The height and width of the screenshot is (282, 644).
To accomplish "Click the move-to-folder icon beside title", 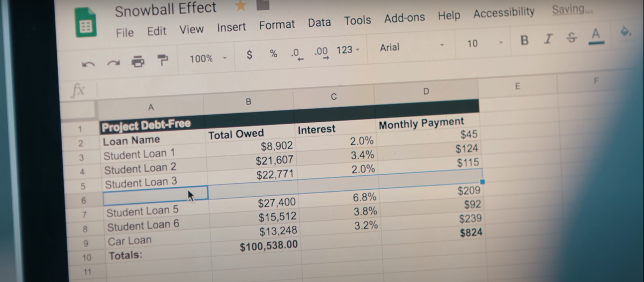I will pyautogui.click(x=262, y=5).
